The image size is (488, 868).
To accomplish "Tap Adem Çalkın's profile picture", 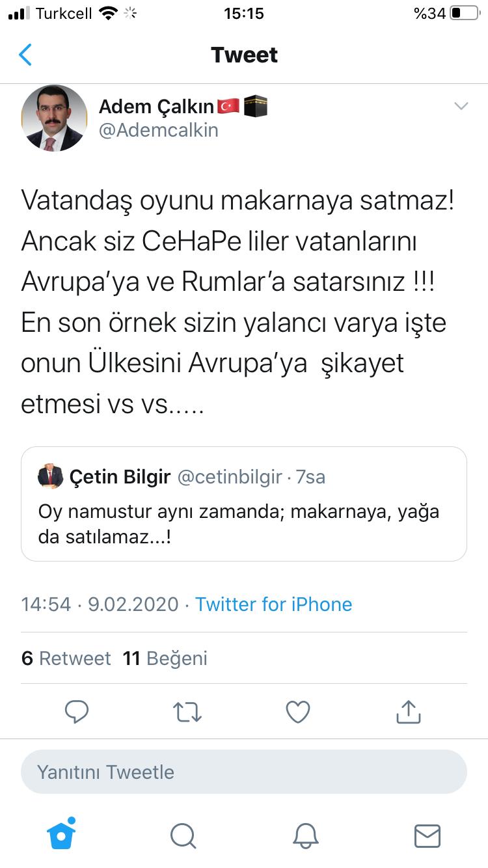I will (x=55, y=118).
